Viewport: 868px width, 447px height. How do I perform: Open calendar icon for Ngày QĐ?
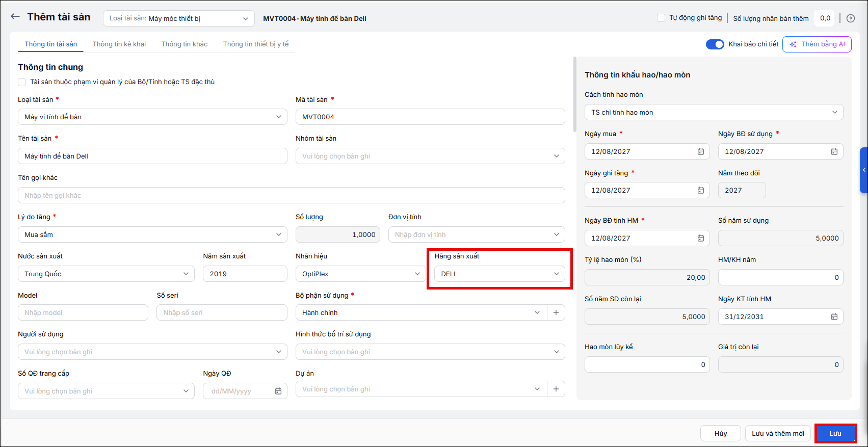(278, 391)
